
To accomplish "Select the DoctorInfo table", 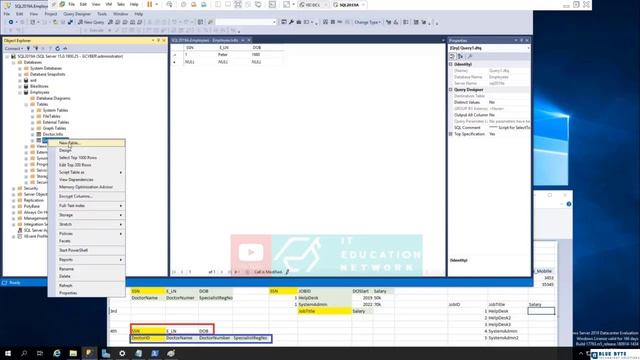I will point(53,134).
